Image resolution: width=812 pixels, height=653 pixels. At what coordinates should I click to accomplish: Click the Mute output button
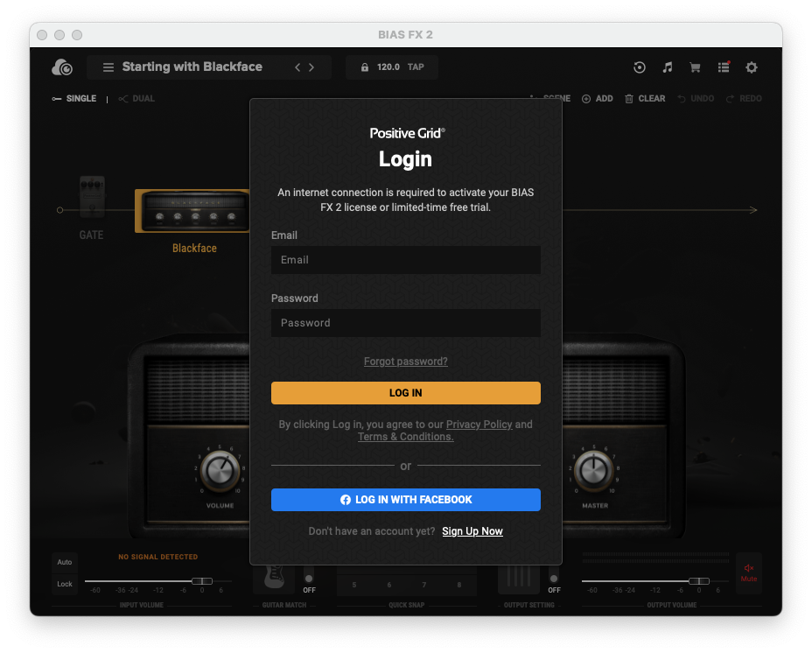[x=749, y=572]
